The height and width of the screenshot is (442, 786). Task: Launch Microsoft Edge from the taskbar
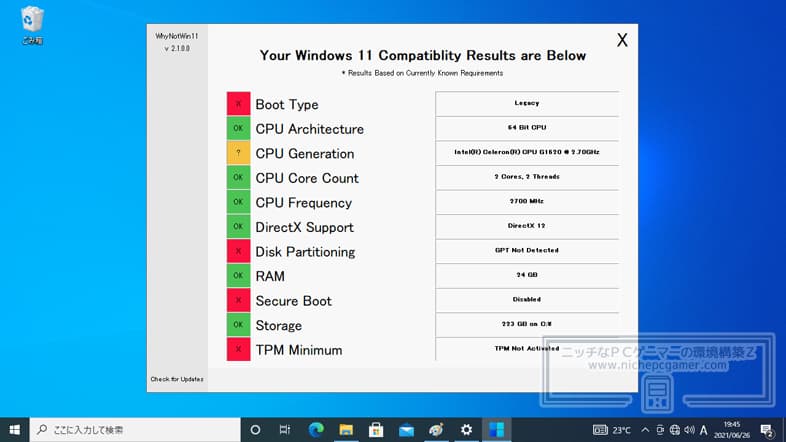point(316,430)
